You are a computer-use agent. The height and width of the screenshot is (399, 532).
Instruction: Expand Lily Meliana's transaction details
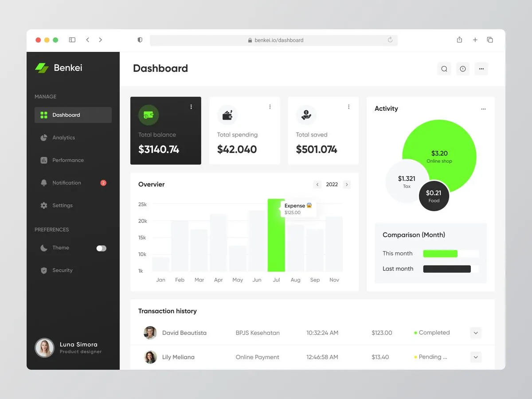click(x=475, y=357)
